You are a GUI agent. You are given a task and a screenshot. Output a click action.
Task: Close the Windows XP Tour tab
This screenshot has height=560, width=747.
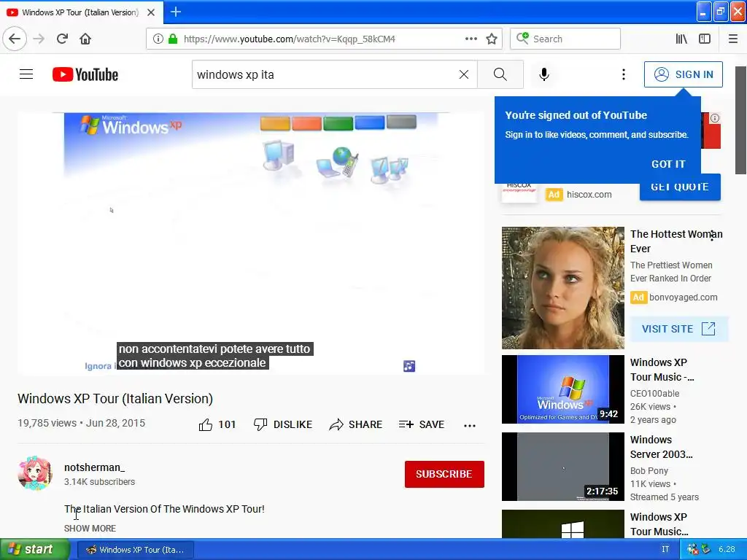[x=150, y=12]
